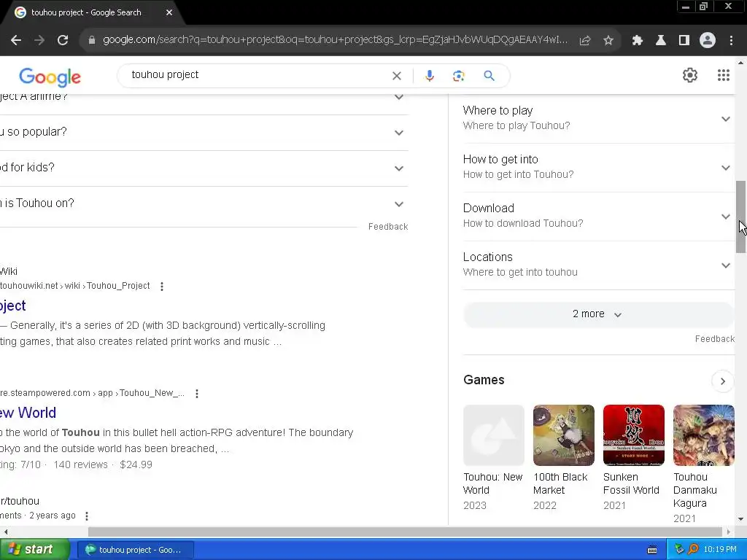Expand the 'How to get into' section
747x560 pixels.
[x=598, y=167]
